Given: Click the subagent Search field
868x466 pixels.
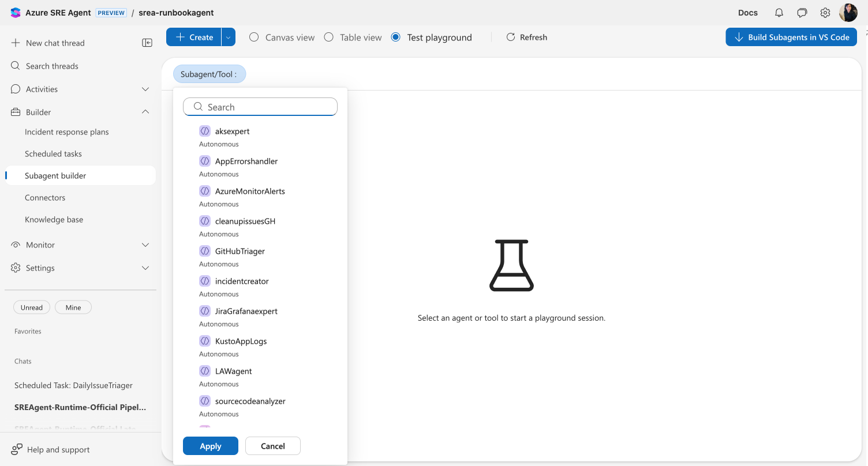Looking at the screenshot, I should click(x=260, y=107).
